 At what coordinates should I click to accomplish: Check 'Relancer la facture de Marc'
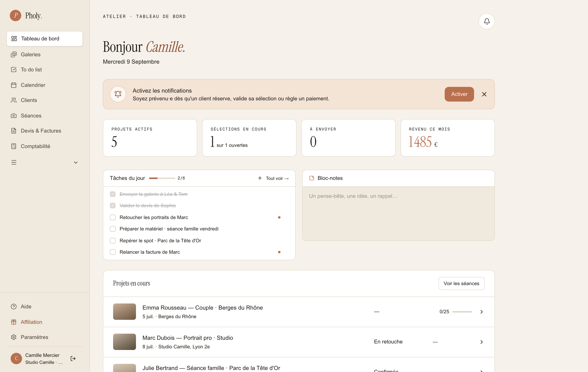[112, 252]
